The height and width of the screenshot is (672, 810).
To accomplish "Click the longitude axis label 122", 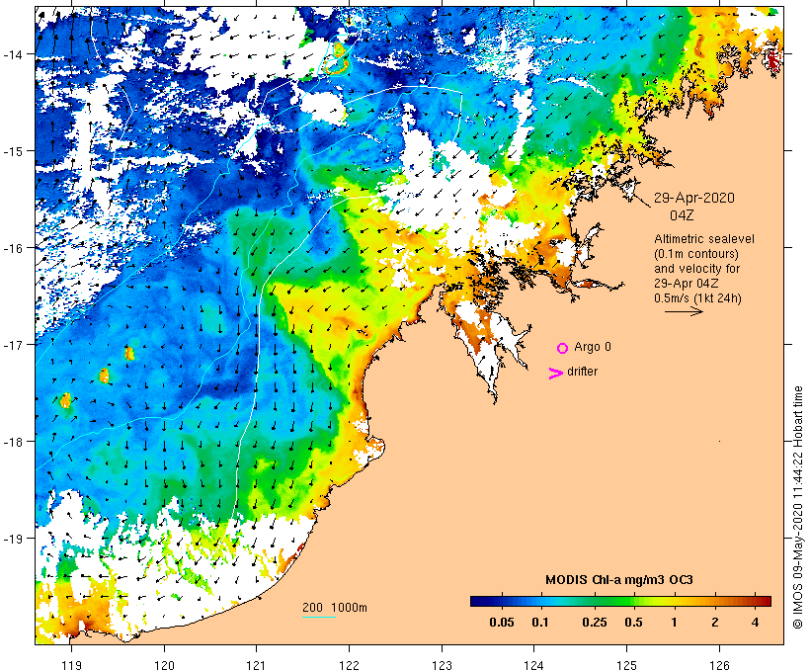I will [x=350, y=665].
